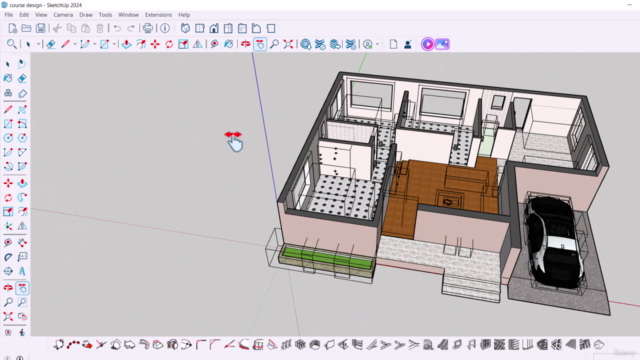The height and width of the screenshot is (360, 640).
Task: Open the Camera menu
Action: (x=63, y=15)
